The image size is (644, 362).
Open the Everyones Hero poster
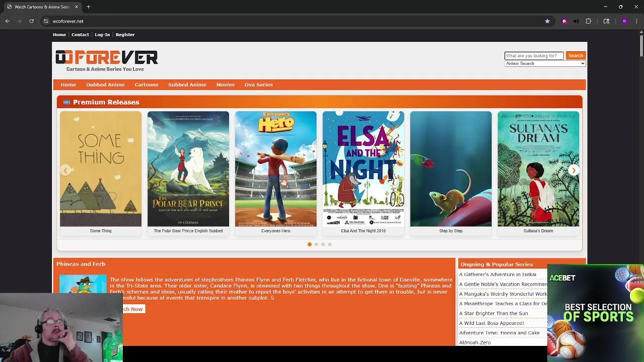276,169
